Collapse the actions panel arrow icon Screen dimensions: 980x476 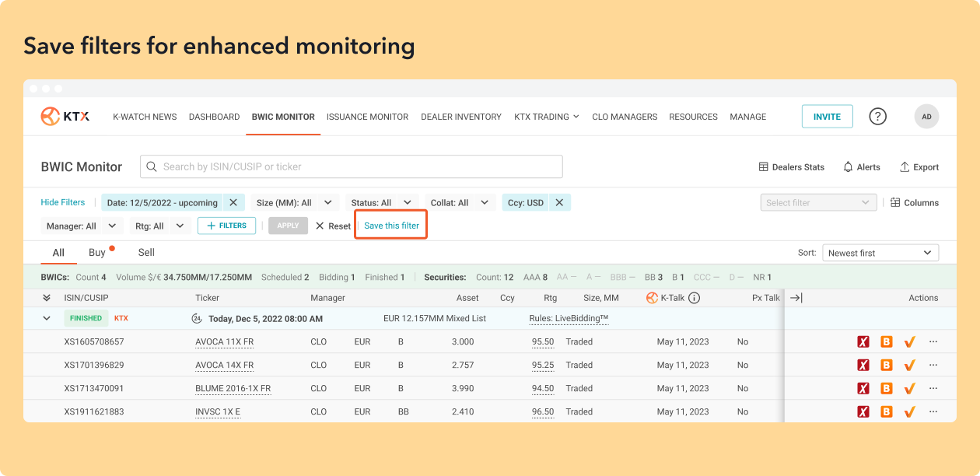[x=796, y=298]
